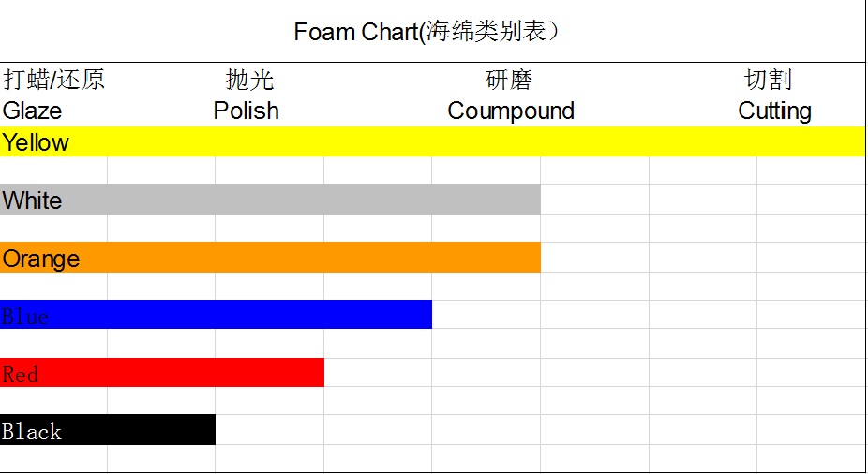
Task: Click the Blue foam bar
Action: click(216, 315)
